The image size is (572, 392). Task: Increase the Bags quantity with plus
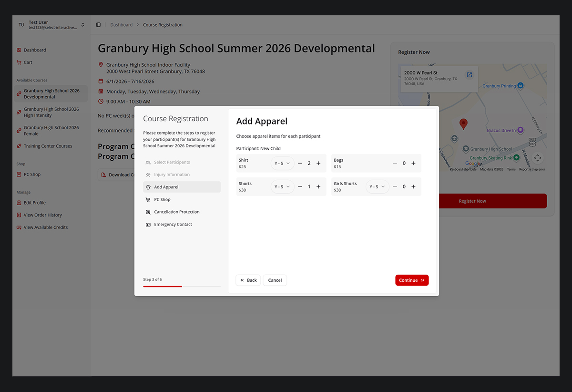click(413, 163)
